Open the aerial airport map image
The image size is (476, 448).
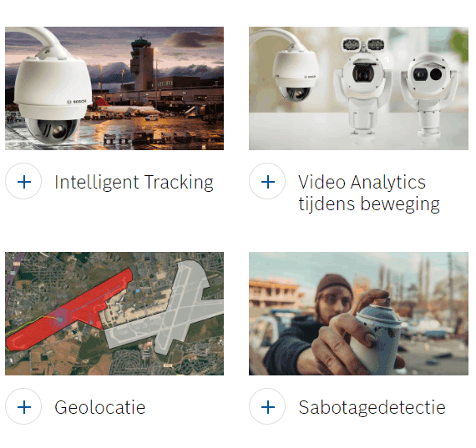tap(114, 314)
